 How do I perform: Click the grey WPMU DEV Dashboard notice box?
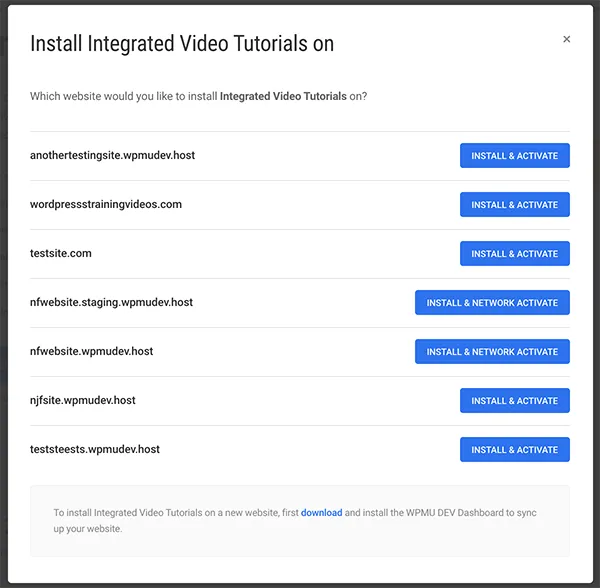(300, 540)
